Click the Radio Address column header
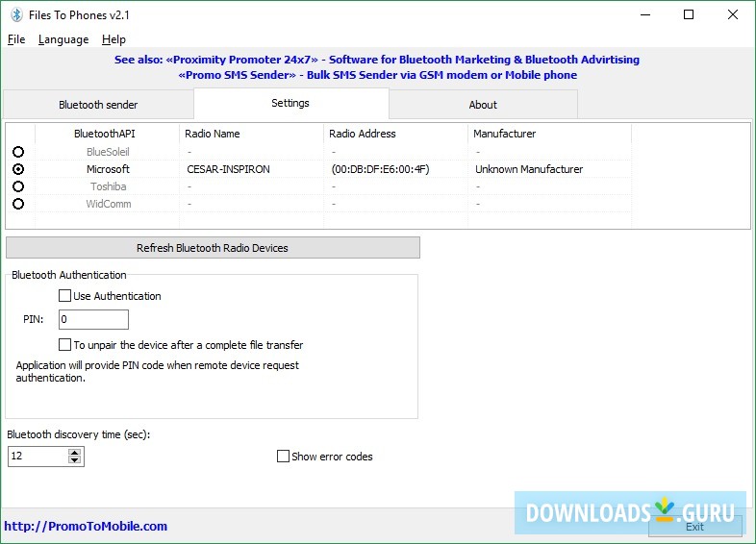The width and height of the screenshot is (756, 544). point(395,134)
